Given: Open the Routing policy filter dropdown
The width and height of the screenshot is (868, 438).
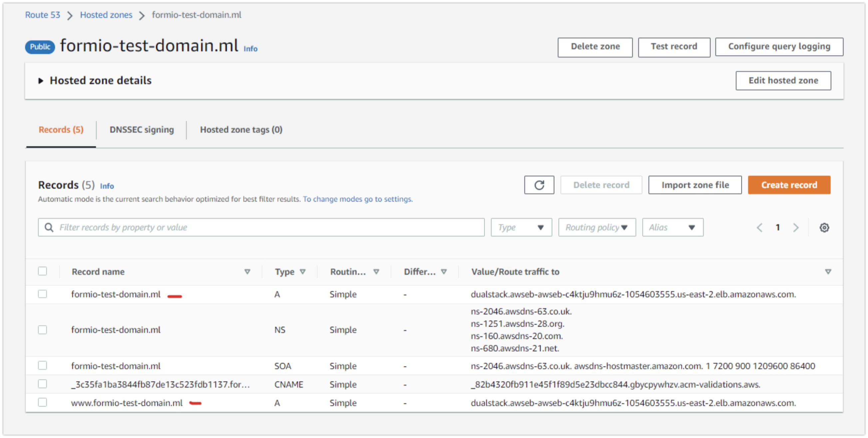Looking at the screenshot, I should [597, 228].
